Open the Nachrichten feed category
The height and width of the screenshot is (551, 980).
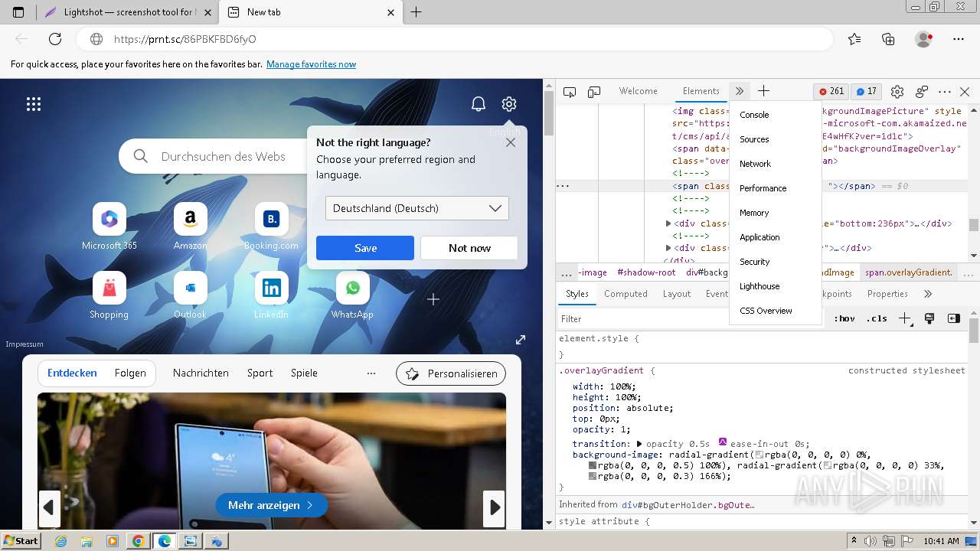point(201,373)
